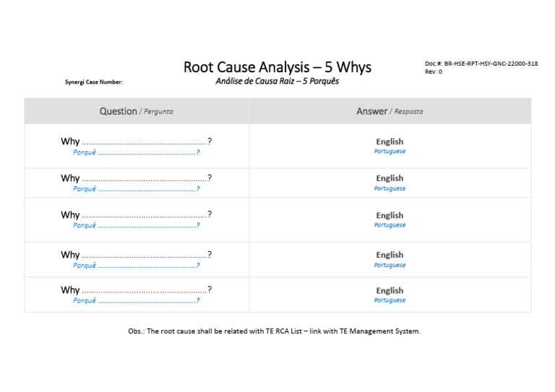555x392 pixels.
Task: Click the subtitle "Análise de Causa Raiz – 5 Porquês"
Action: (x=277, y=82)
